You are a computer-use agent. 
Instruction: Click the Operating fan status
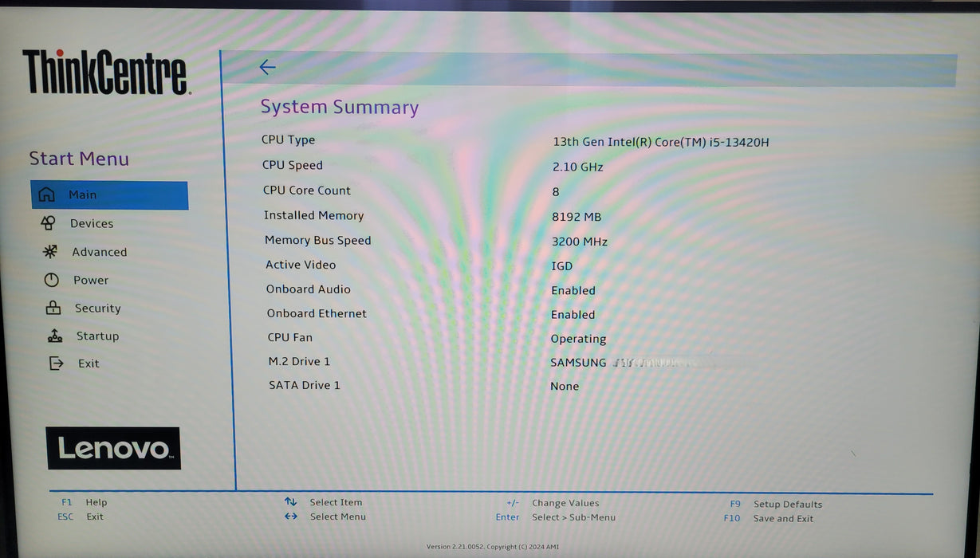pos(579,339)
